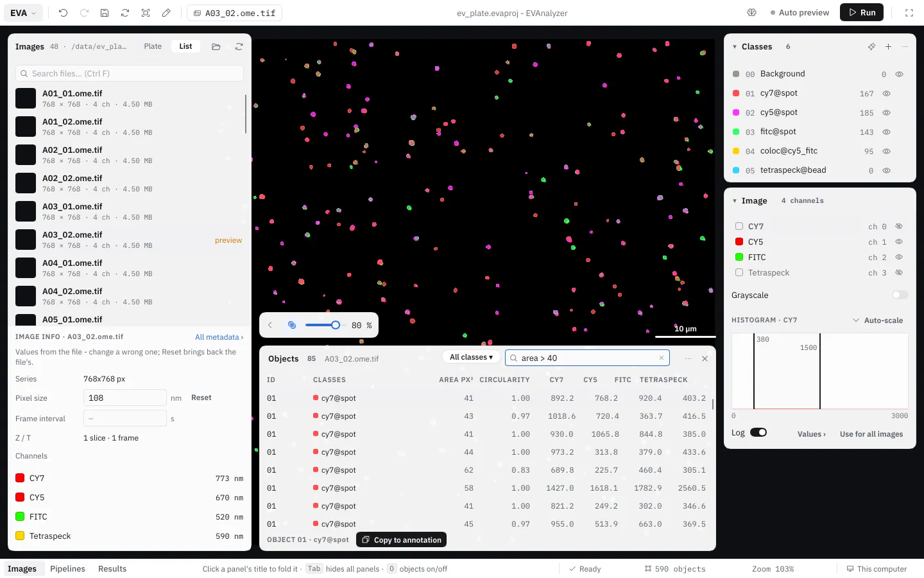This screenshot has height=578, width=924.
Task: Click into the Search files field
Action: (x=130, y=73)
